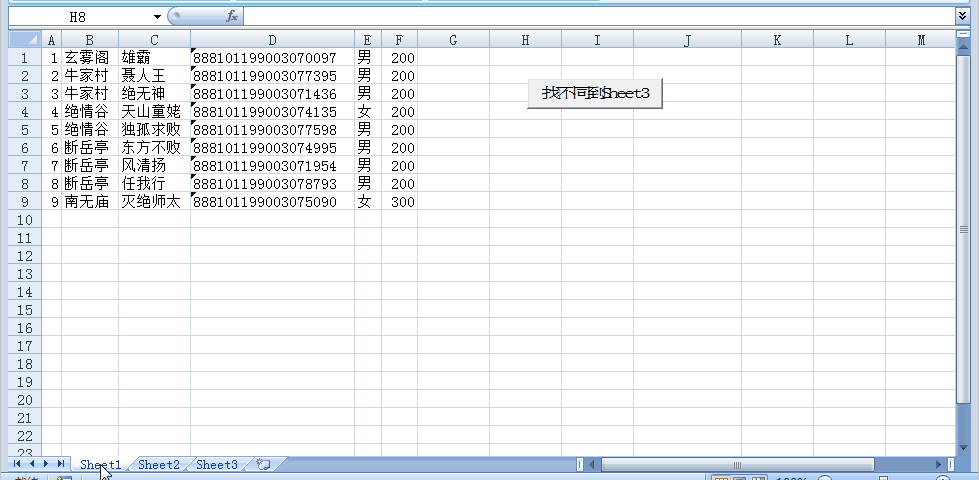Click the tab bar split handle beside the scrollbar
Image resolution: width=979 pixels, height=480 pixels.
click(x=580, y=464)
